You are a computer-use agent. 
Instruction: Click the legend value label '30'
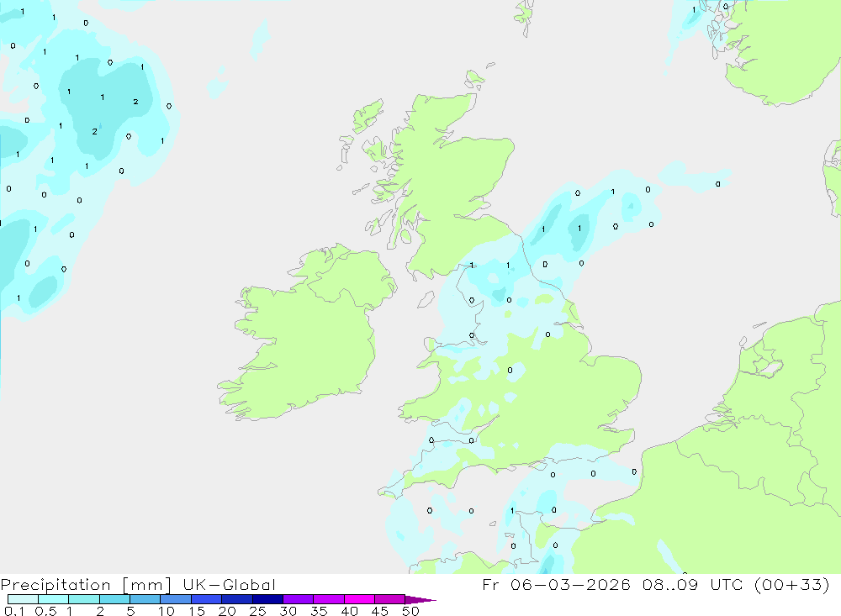click(x=288, y=611)
